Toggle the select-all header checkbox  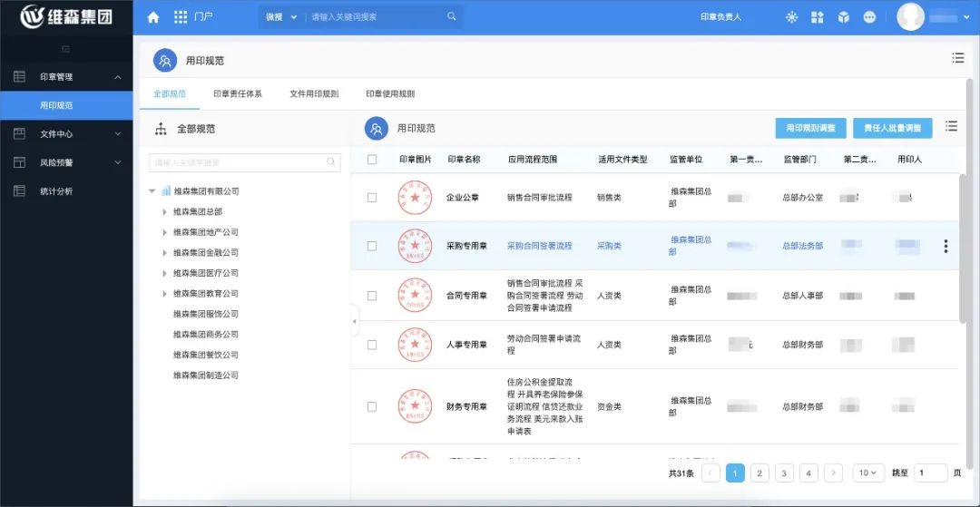pos(372,160)
